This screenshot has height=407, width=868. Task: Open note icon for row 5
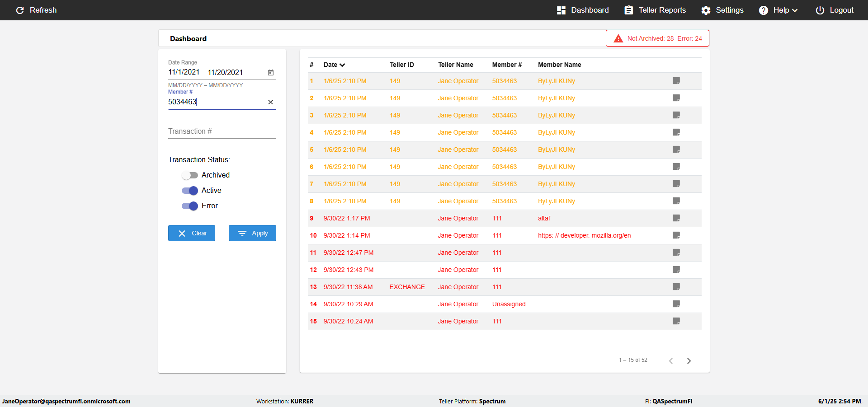click(x=676, y=150)
